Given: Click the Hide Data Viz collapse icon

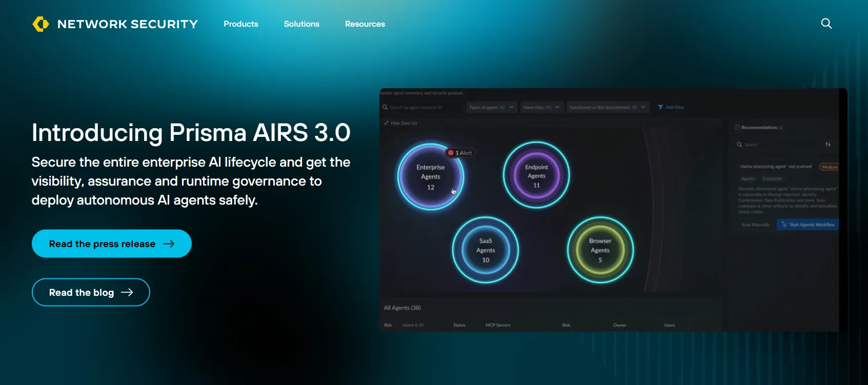Looking at the screenshot, I should click(386, 123).
